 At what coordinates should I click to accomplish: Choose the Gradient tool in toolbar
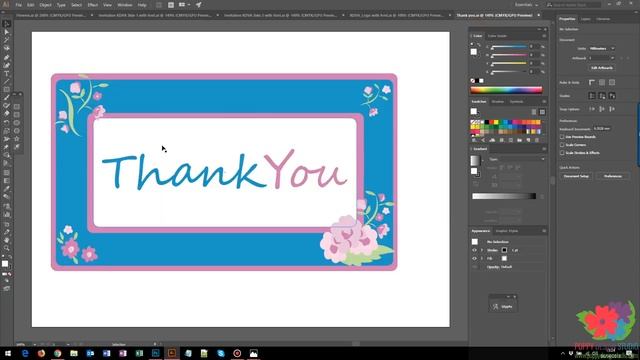pos(7,181)
